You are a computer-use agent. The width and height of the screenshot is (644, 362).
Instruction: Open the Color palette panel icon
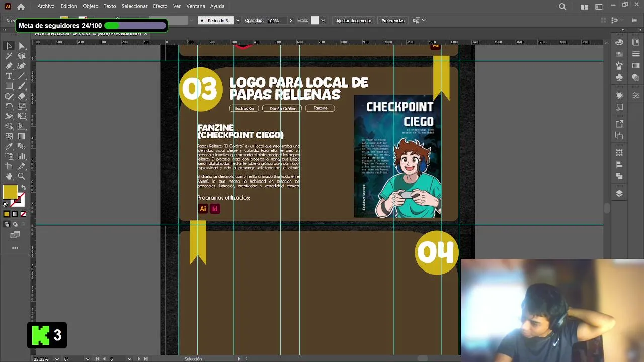click(619, 42)
